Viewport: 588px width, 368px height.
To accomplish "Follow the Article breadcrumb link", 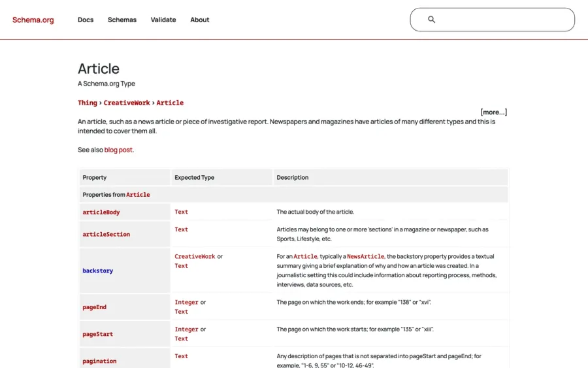I will 170,103.
